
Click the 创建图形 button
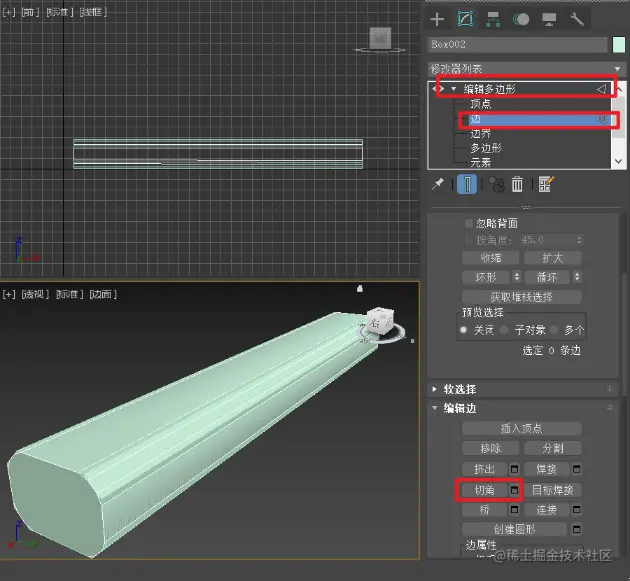515,529
